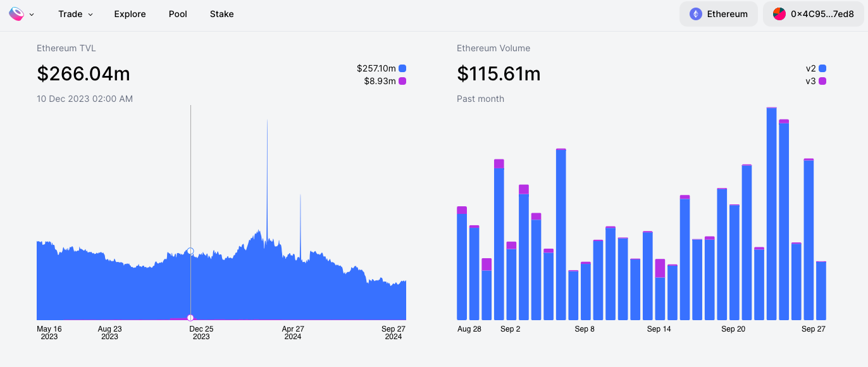
Task: Click the Ethereum diamond logo icon
Action: (696, 14)
